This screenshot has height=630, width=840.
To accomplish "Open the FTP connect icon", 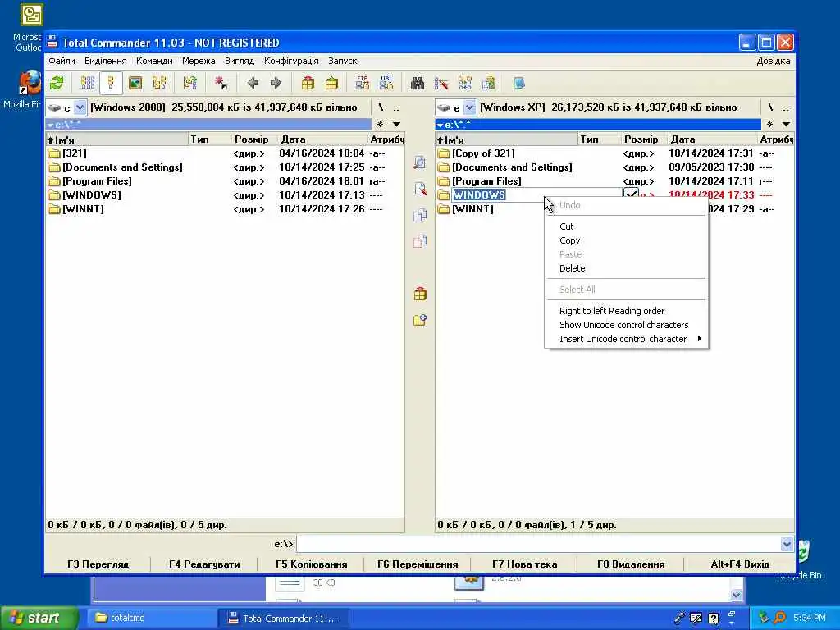I will click(x=362, y=83).
